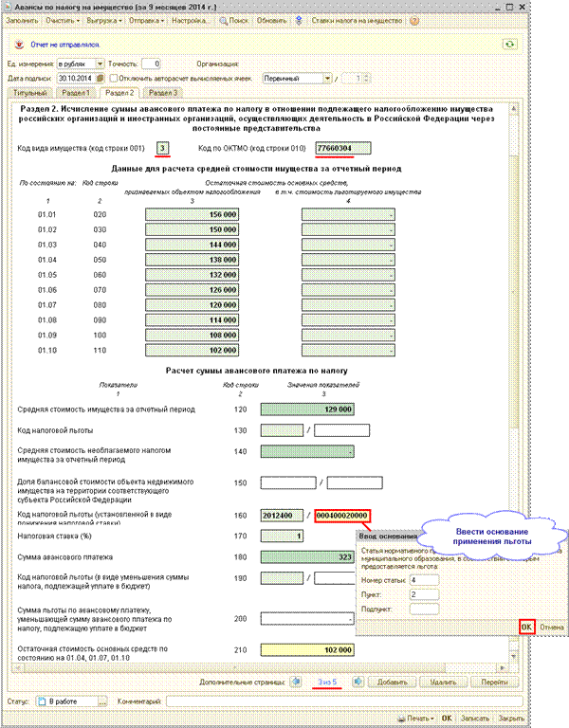Click the correction number spinner
The height and width of the screenshot is (728, 569).
click(x=366, y=79)
